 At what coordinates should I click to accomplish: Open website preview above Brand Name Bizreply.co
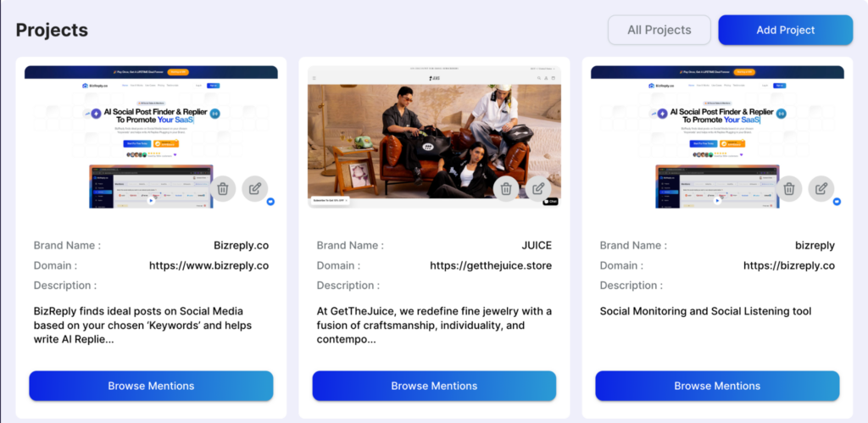click(x=127, y=119)
